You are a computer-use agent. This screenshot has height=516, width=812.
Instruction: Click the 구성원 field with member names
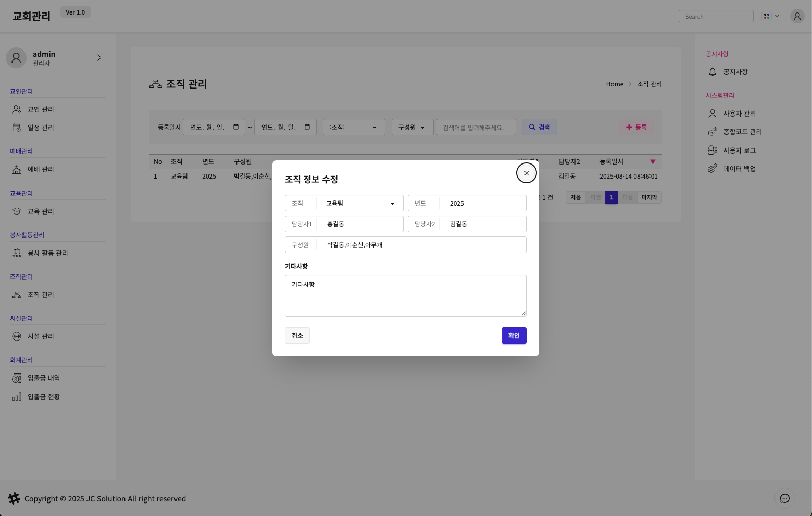coord(422,245)
